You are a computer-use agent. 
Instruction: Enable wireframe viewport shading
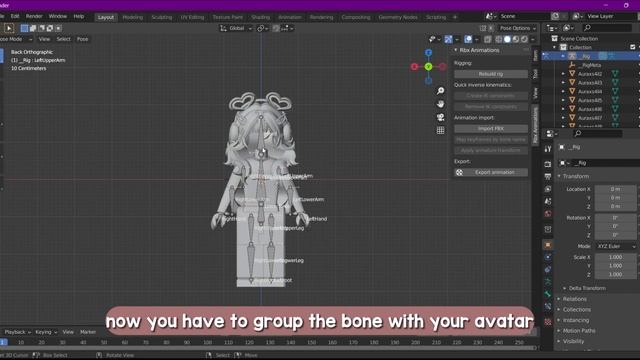[499, 39]
